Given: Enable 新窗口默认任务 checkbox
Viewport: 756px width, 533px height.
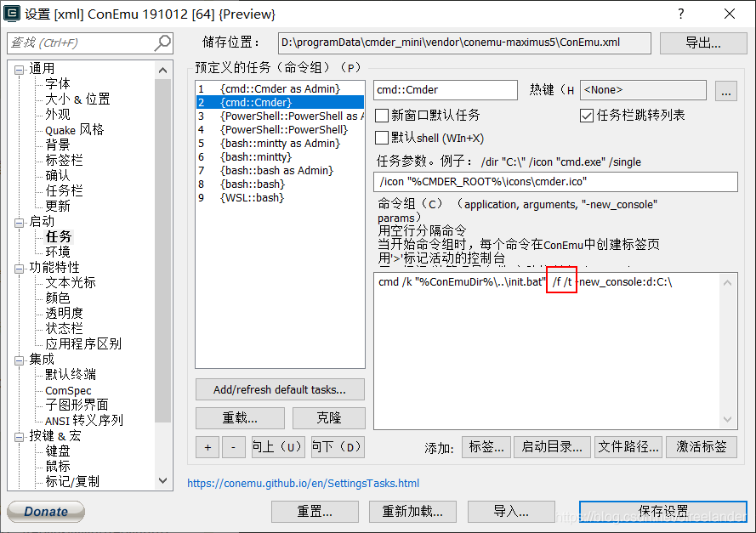Looking at the screenshot, I should (382, 115).
